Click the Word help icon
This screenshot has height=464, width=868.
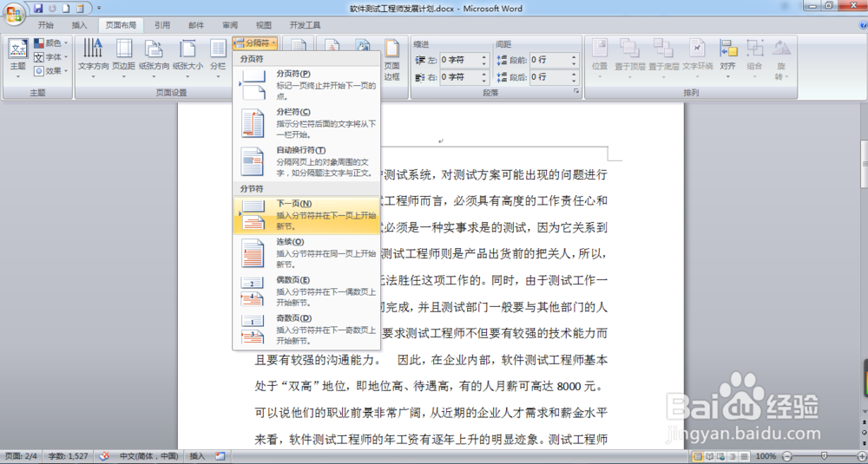(863, 25)
